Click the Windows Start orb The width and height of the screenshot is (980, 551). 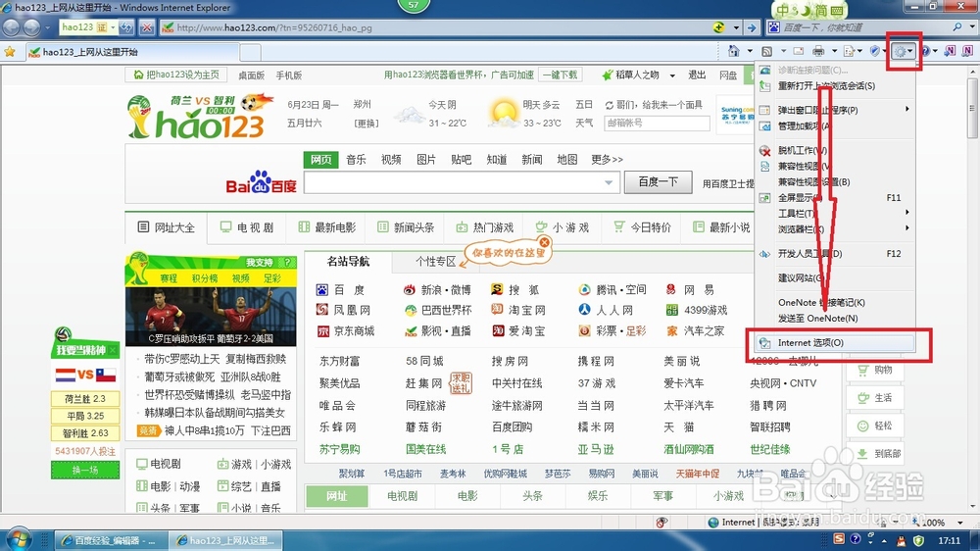pos(17,539)
